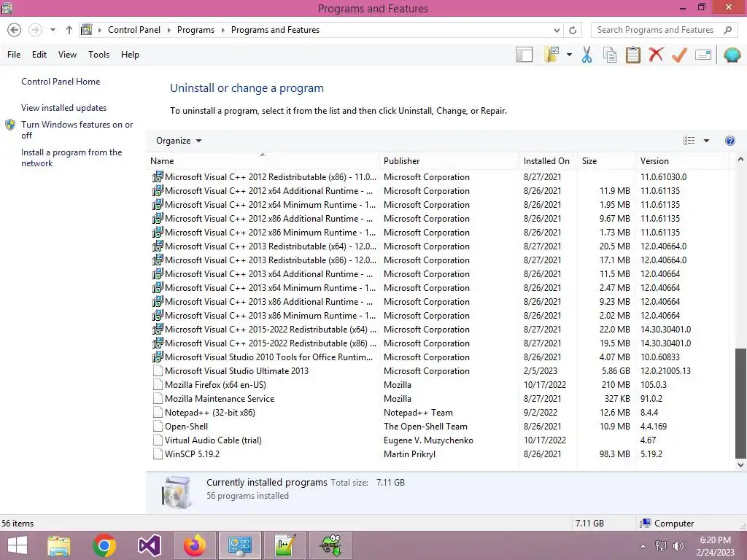This screenshot has height=560, width=747.
Task: Expand the view options dropdown arrow
Action: click(706, 141)
